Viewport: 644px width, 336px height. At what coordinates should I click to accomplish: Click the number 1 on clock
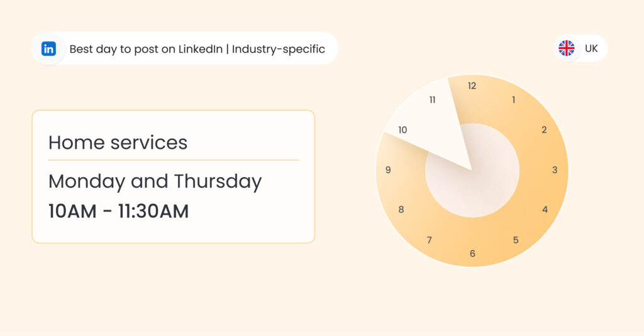coord(513,100)
